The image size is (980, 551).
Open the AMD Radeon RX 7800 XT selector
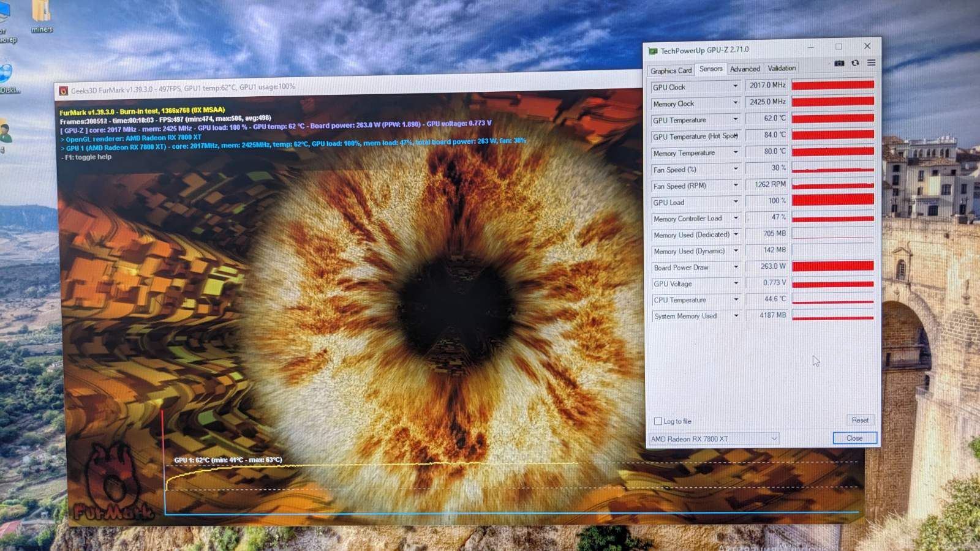click(x=714, y=438)
